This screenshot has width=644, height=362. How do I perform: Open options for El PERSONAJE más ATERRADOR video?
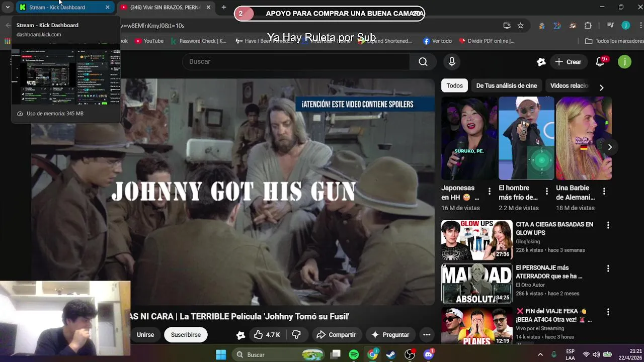click(608, 268)
